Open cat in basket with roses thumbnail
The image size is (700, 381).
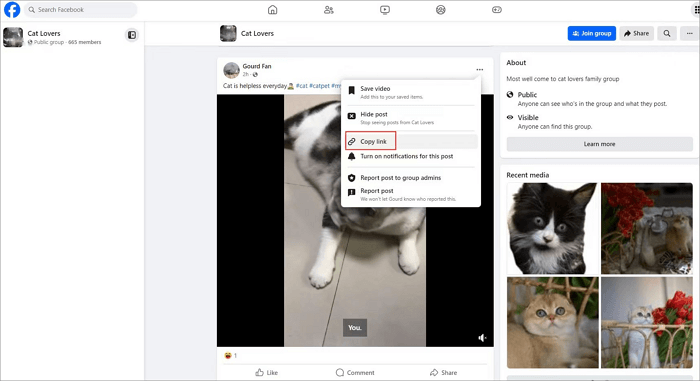pyautogui.click(x=646, y=322)
